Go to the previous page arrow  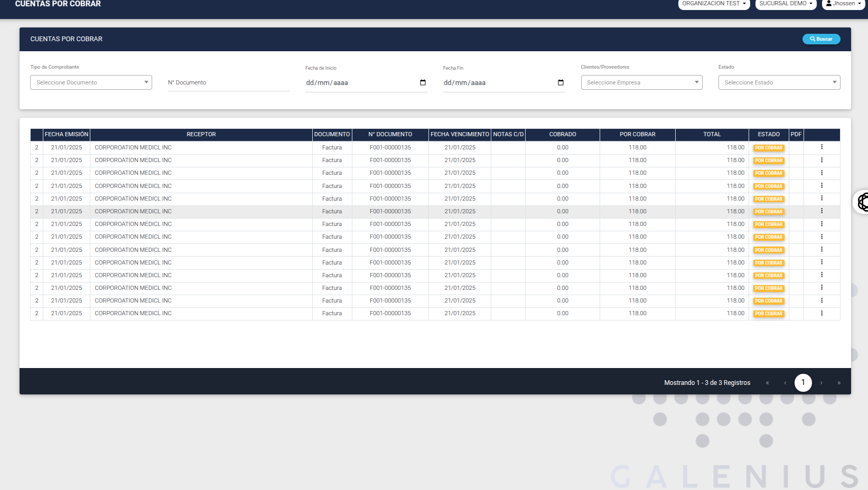785,383
